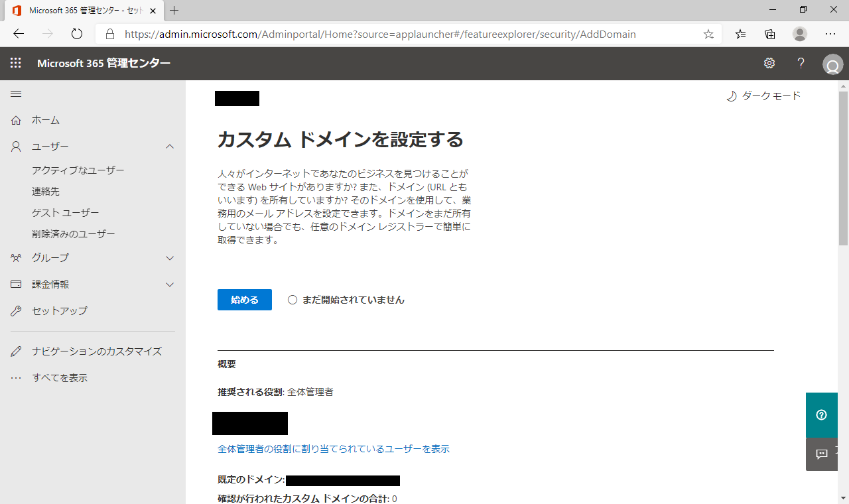Click the user icon beside ユーザー

(17, 147)
